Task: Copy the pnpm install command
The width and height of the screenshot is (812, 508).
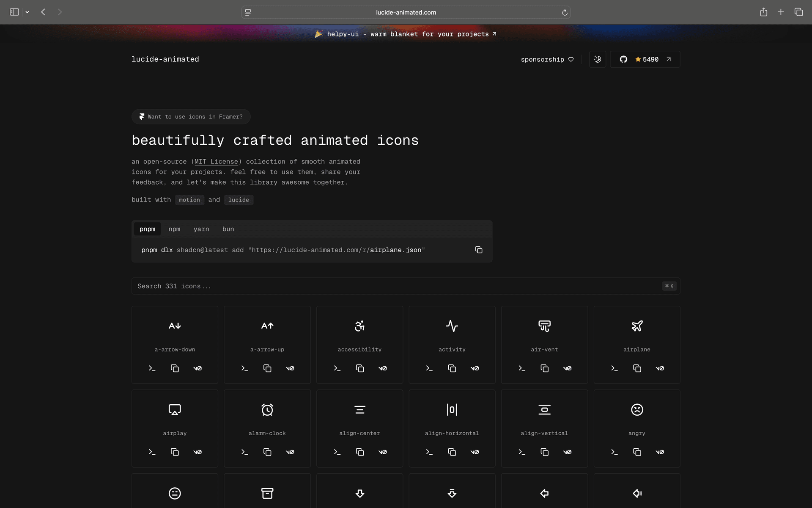Action: pyautogui.click(x=478, y=250)
